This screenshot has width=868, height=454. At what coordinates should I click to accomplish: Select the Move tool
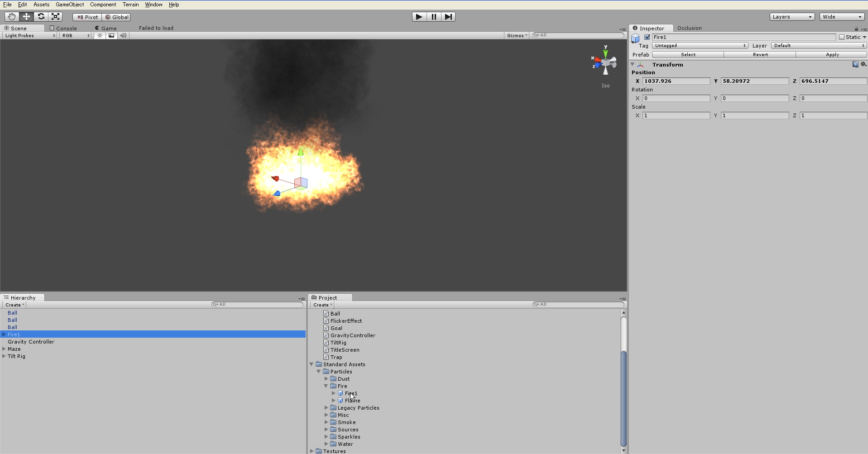click(26, 17)
